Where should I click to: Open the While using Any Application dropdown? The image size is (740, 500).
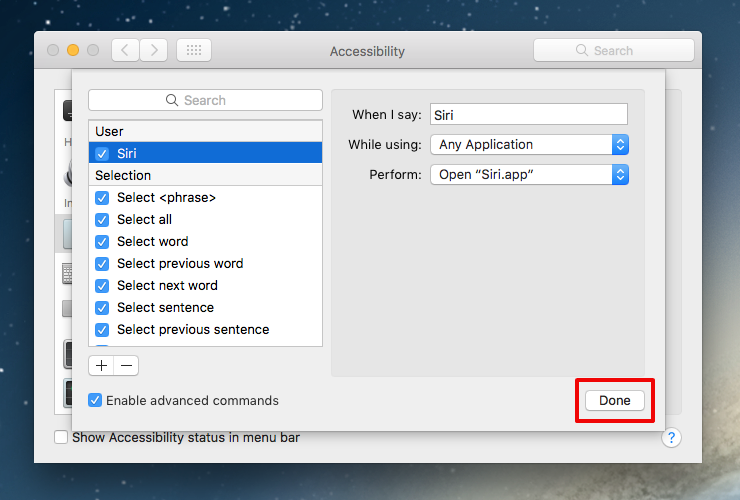click(530, 144)
